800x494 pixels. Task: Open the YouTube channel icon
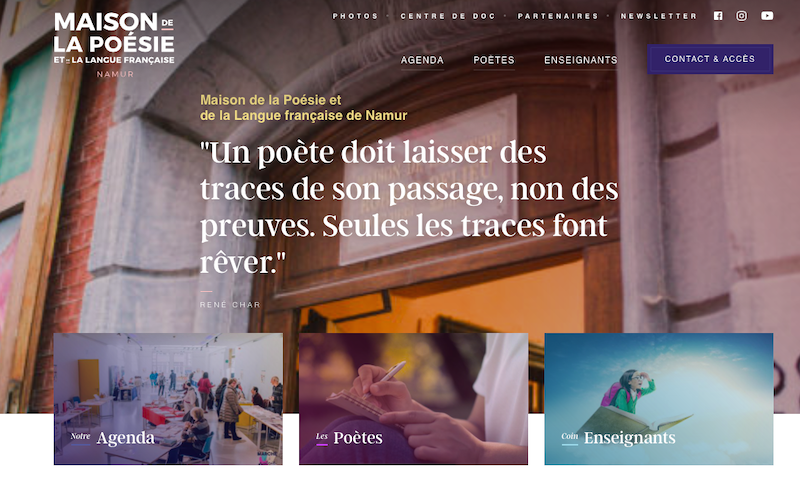point(767,16)
